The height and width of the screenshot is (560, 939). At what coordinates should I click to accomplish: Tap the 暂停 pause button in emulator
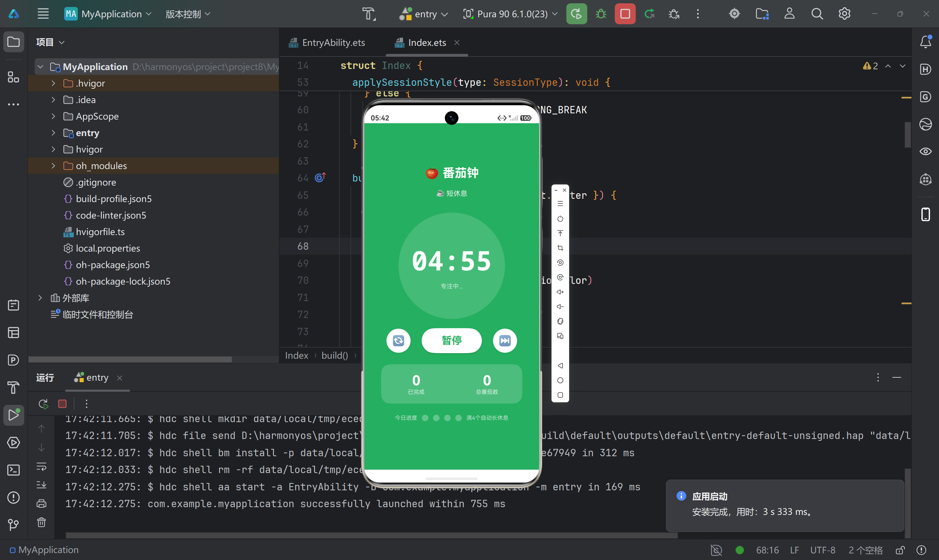[x=452, y=341]
